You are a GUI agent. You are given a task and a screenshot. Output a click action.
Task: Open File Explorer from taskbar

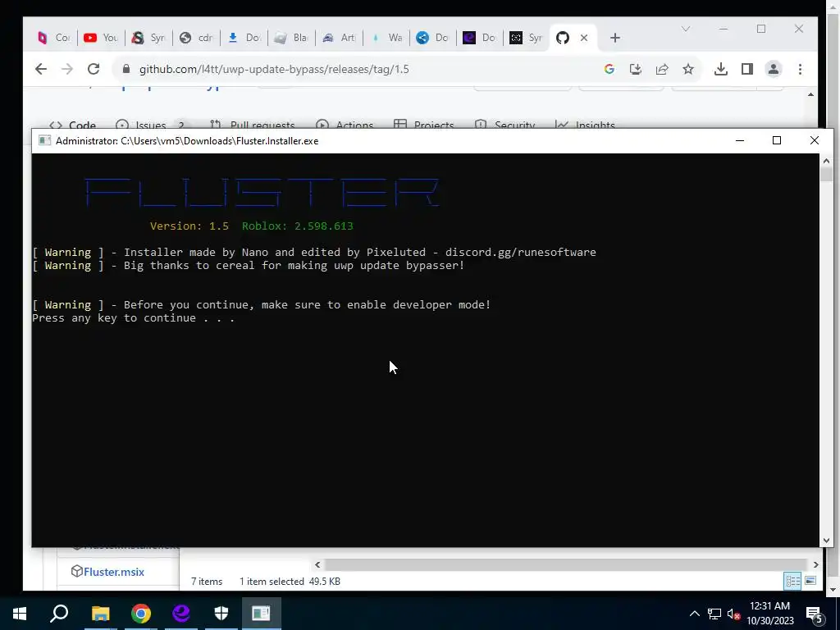(x=100, y=614)
